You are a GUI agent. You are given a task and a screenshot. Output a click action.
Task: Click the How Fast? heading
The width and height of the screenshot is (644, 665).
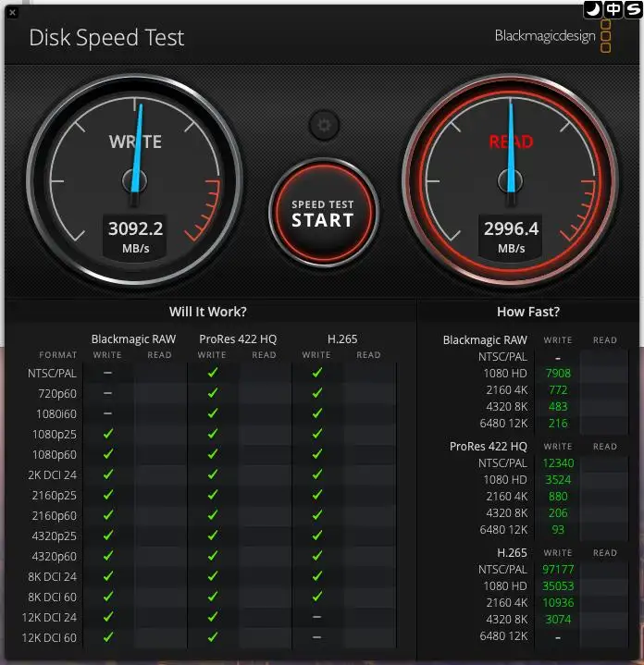pyautogui.click(x=528, y=312)
